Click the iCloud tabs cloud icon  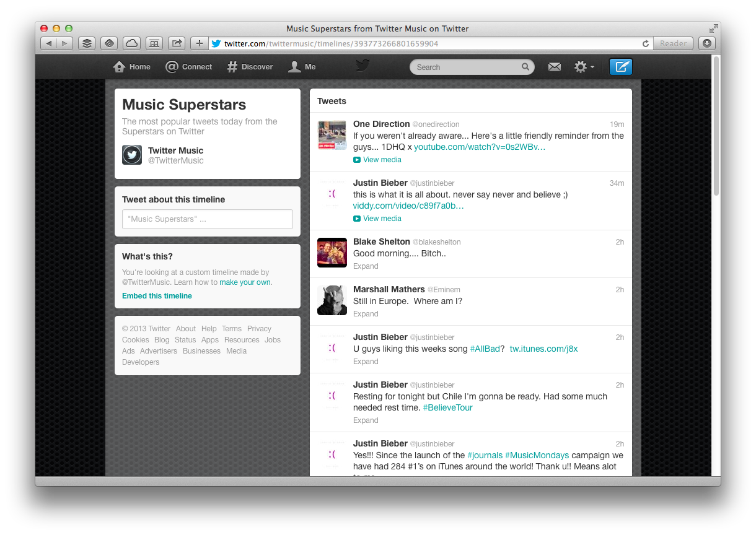point(131,43)
